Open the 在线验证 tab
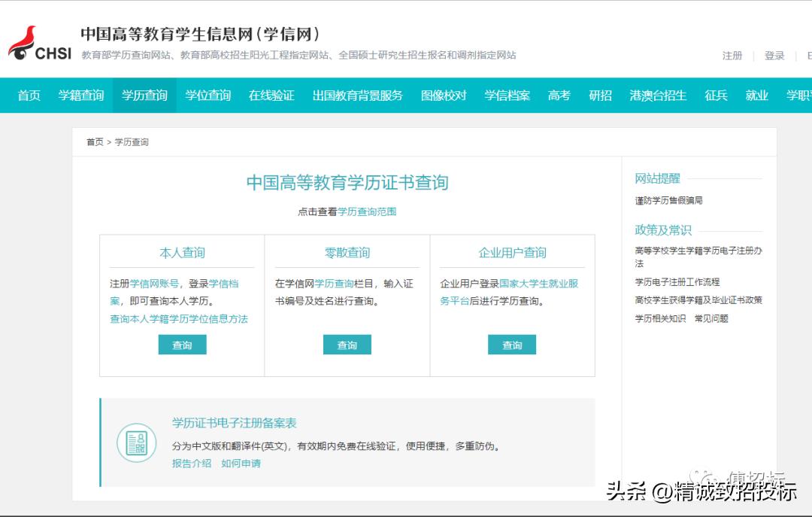 point(271,96)
